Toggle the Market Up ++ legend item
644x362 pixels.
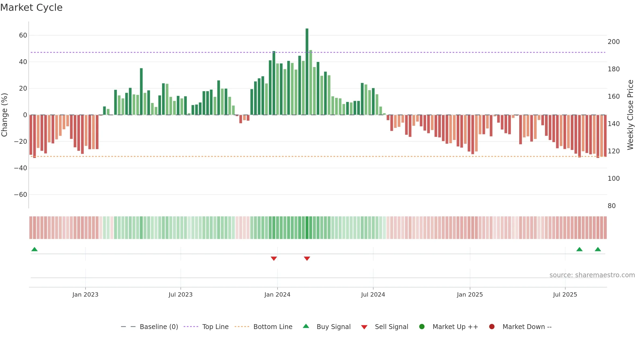pos(449,327)
